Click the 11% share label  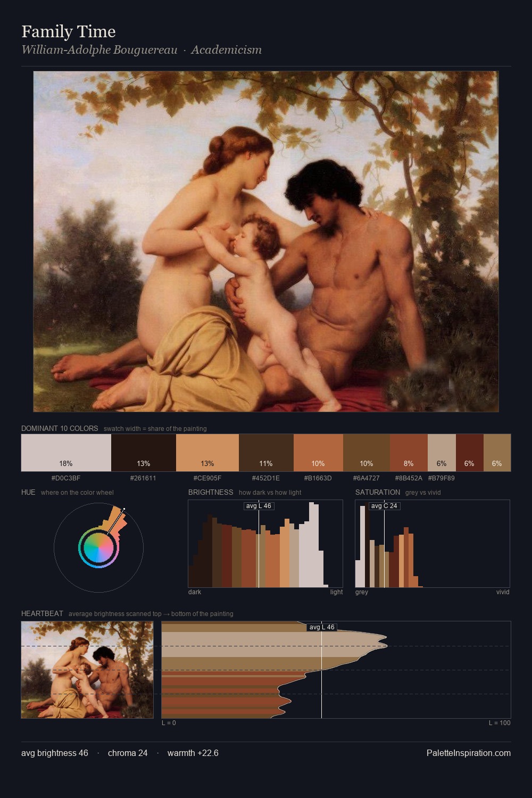point(266,463)
